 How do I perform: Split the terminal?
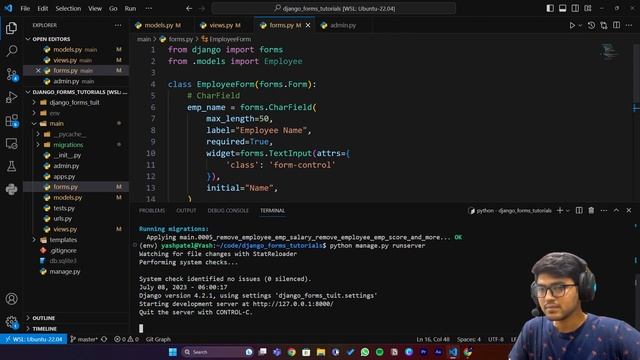pyautogui.click(x=579, y=211)
